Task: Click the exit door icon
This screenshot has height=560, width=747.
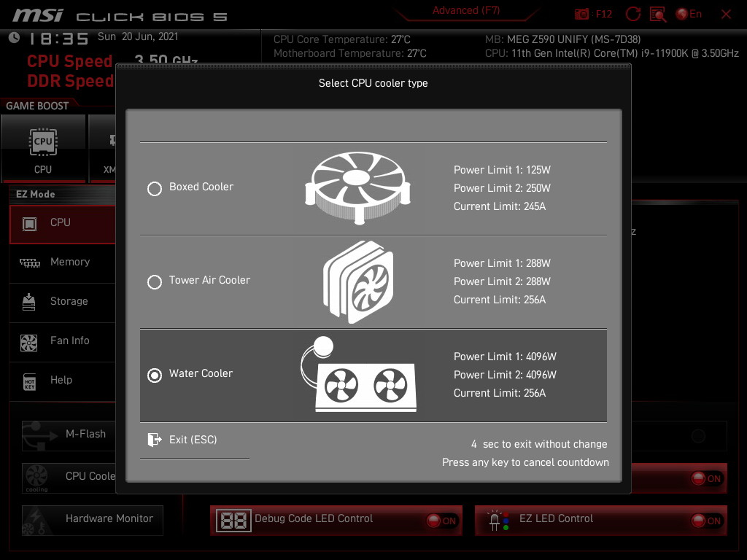Action: click(x=155, y=440)
